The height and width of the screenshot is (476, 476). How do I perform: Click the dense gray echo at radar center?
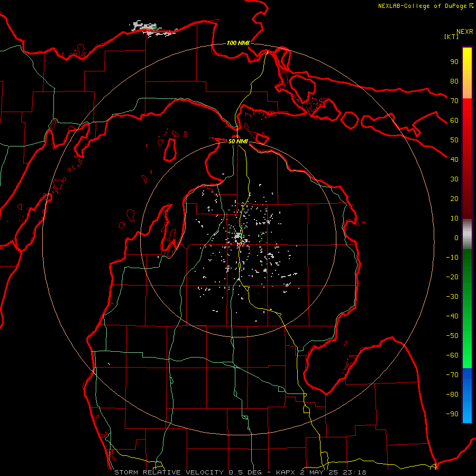[239, 235]
